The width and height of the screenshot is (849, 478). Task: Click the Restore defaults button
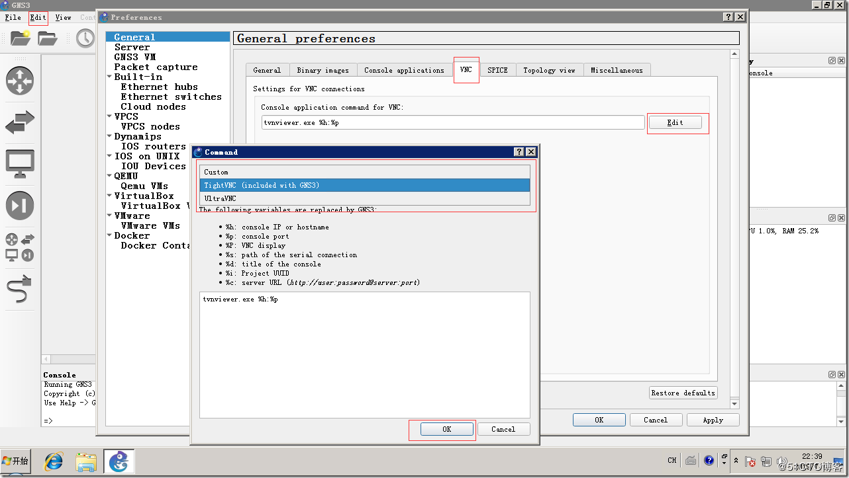[683, 393]
